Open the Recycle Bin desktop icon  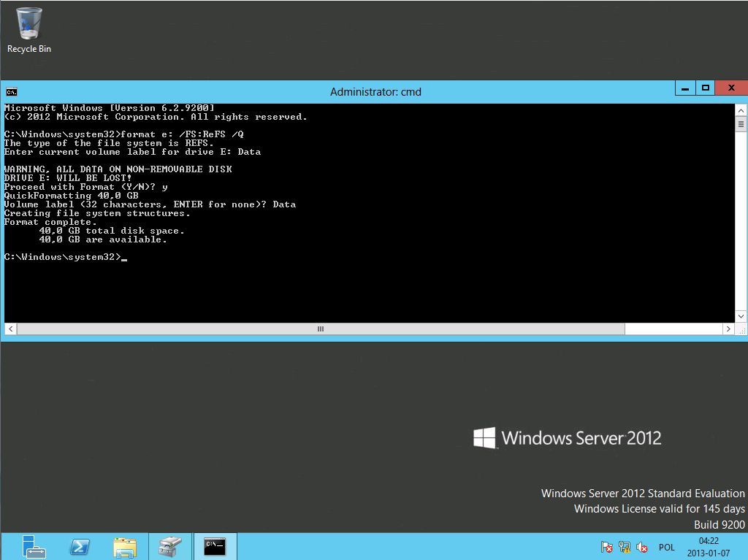click(28, 31)
